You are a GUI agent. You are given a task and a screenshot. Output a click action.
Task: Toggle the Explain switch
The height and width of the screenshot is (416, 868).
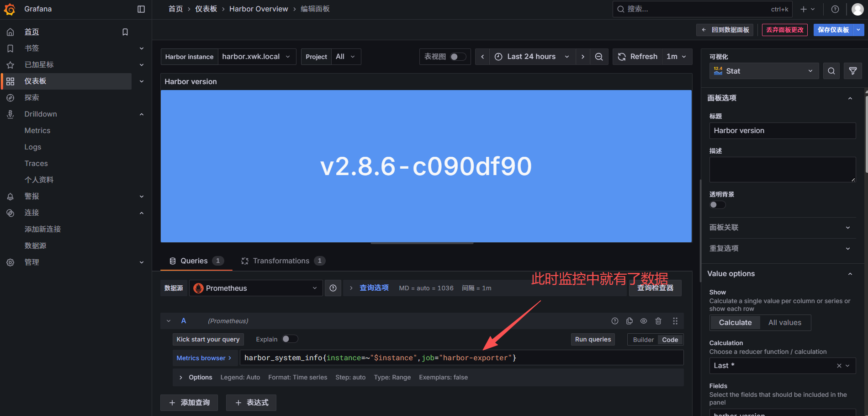coord(290,339)
